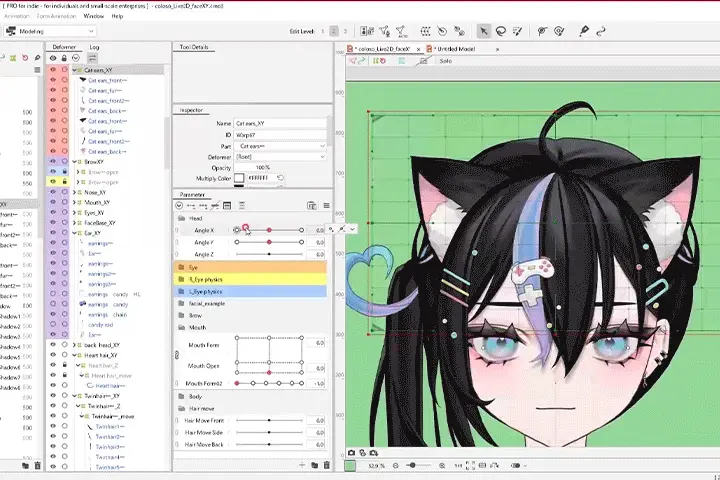Click the lock-all header icon in Deformer palette
The image size is (720, 480).
click(64, 58)
